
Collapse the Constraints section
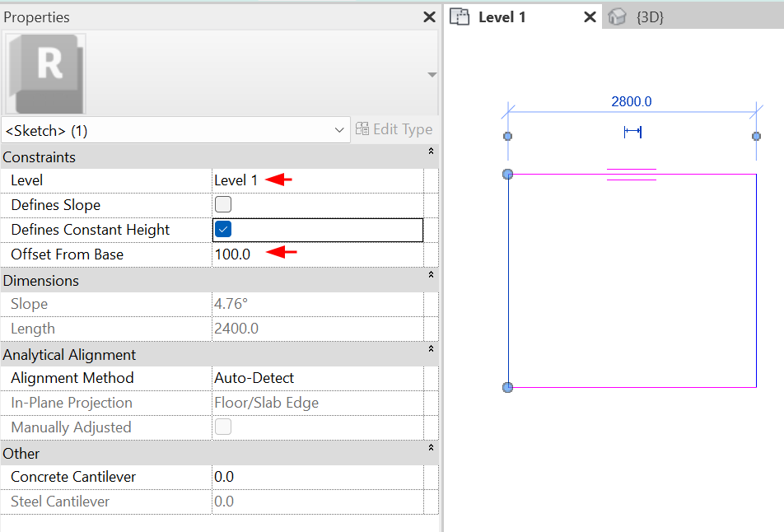tap(431, 151)
